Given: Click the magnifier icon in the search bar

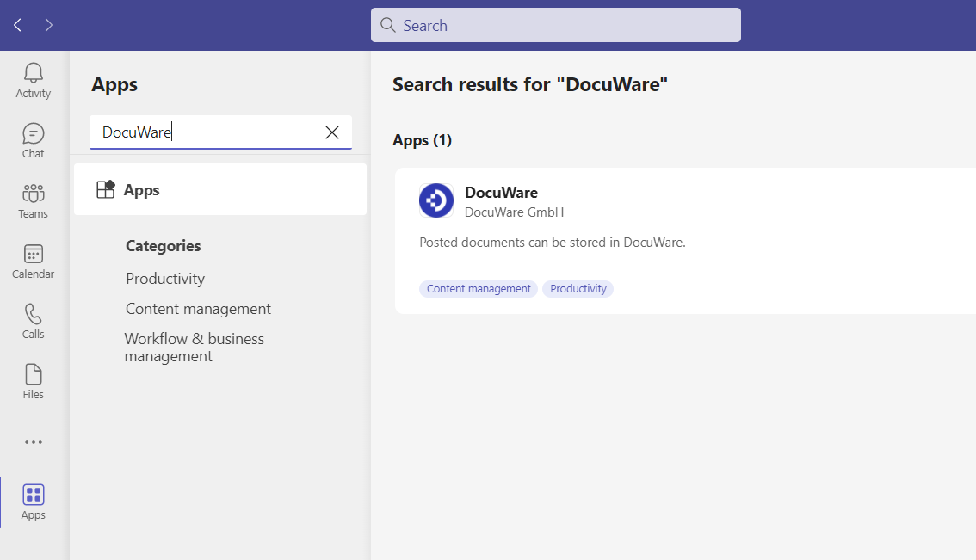Looking at the screenshot, I should [x=388, y=25].
